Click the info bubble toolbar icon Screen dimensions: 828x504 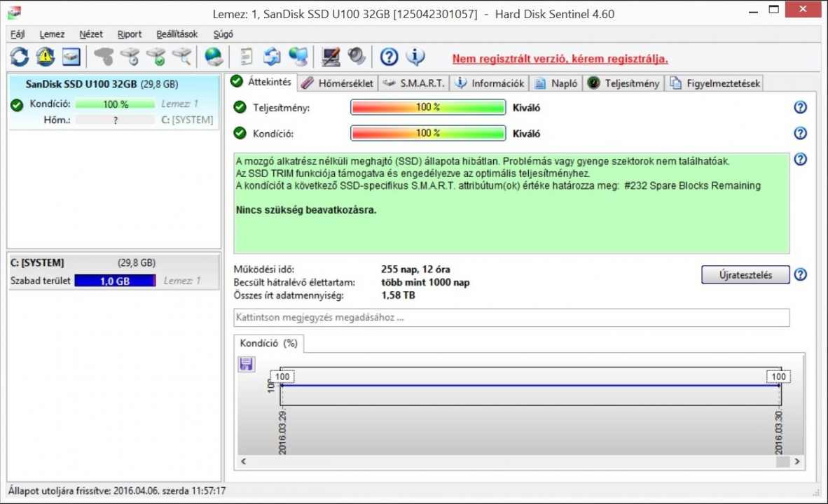(x=415, y=57)
